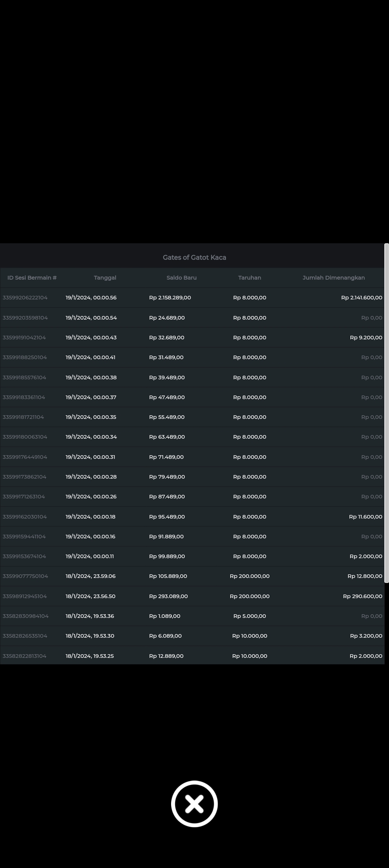Select the Rp 2.141.600,00 win amount
The height and width of the screenshot is (868, 389).
(361, 298)
